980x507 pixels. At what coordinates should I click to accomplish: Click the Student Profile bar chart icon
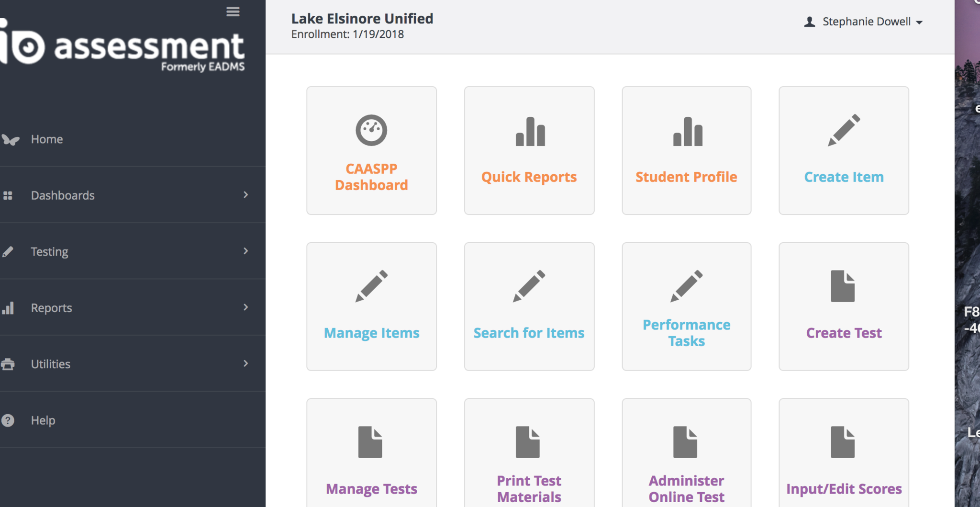point(687,132)
